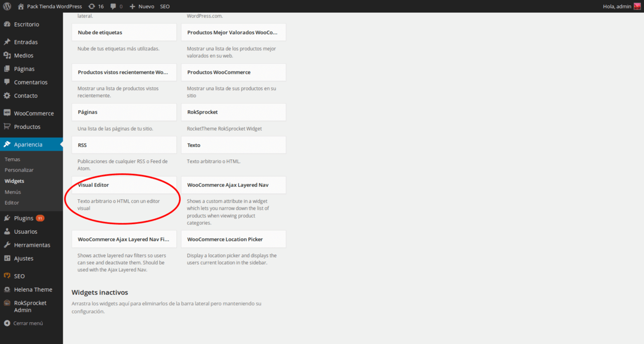
Task: Click the Cerrar menú collapse arrow icon
Action: coord(7,323)
